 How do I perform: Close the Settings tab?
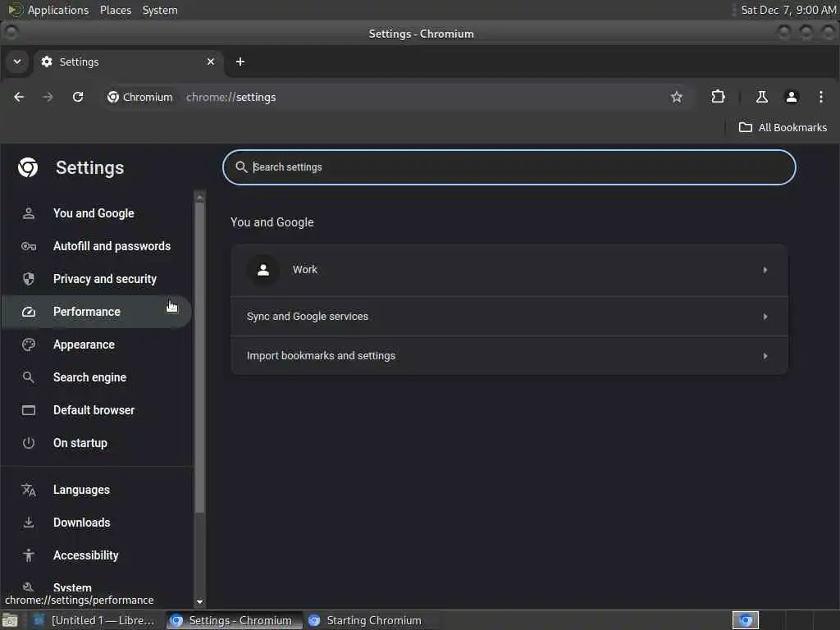point(211,62)
